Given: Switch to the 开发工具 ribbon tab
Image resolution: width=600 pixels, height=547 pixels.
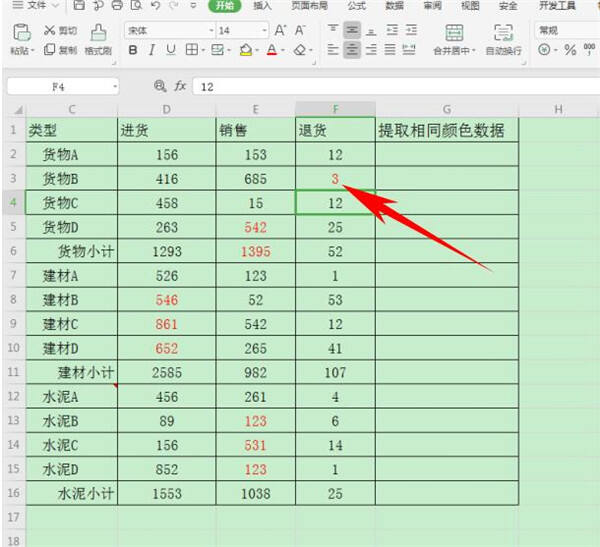Looking at the screenshot, I should point(557,5).
